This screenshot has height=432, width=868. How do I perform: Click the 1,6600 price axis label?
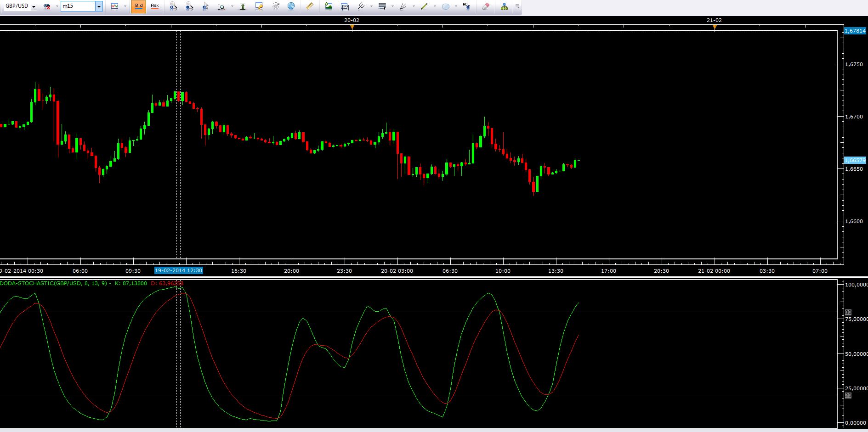[x=854, y=221]
